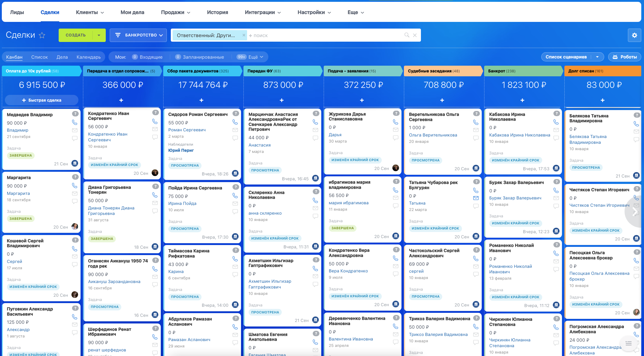The width and height of the screenshot is (644, 356).
Task: Click phone icon on Медведев Владимир card
Action: click(x=74, y=122)
